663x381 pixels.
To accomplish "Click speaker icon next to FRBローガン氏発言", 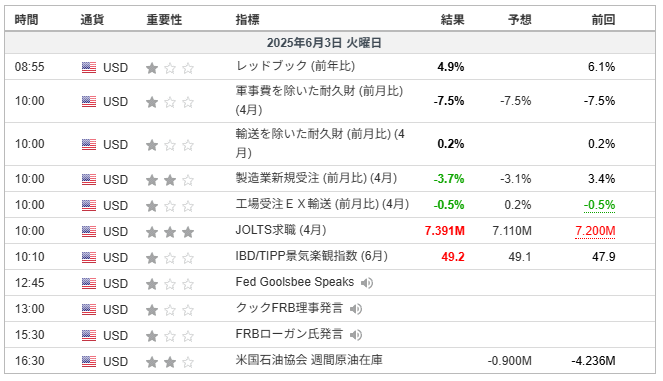I will tap(356, 335).
